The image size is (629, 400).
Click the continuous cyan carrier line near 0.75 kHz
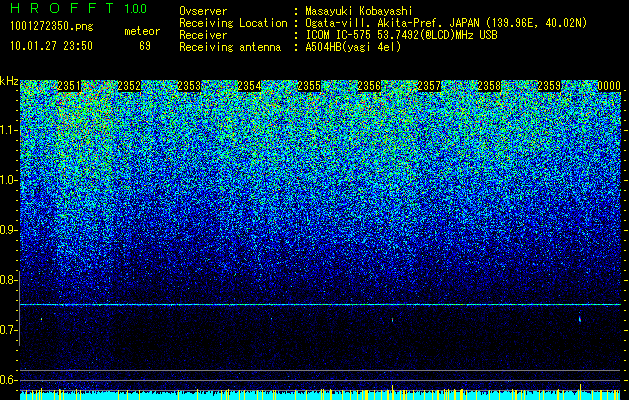320,305
